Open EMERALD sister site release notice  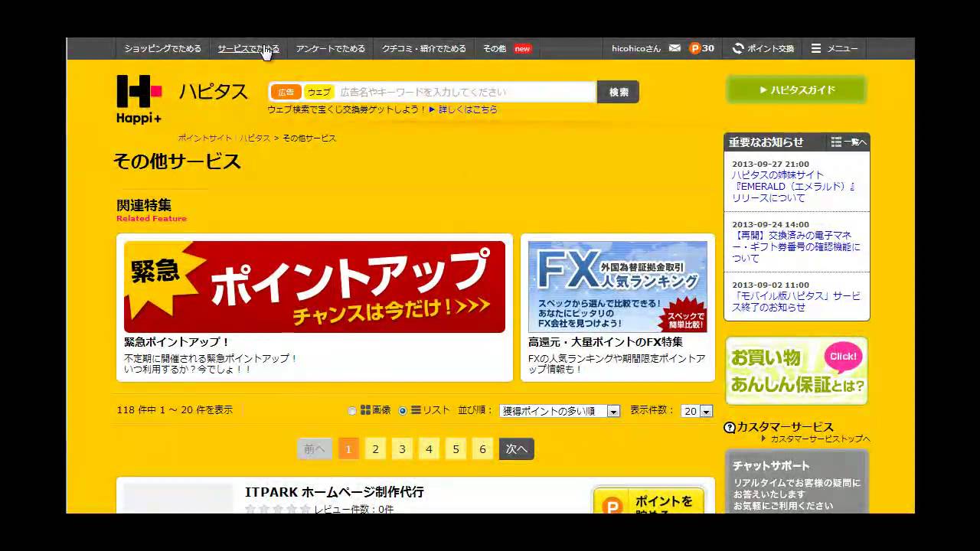[794, 186]
